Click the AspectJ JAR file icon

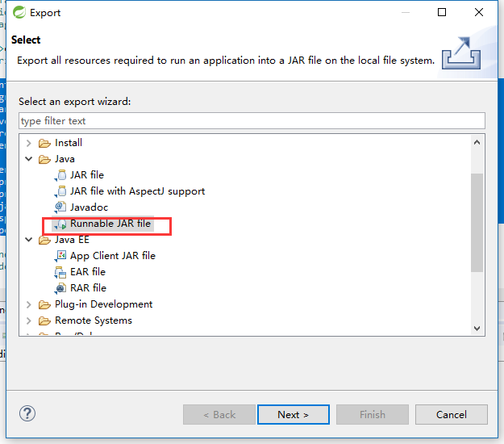[x=60, y=191]
